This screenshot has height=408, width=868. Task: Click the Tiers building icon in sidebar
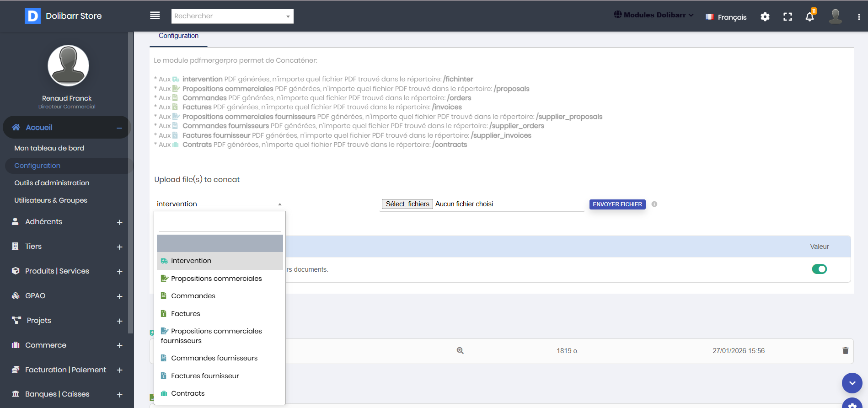click(x=16, y=246)
